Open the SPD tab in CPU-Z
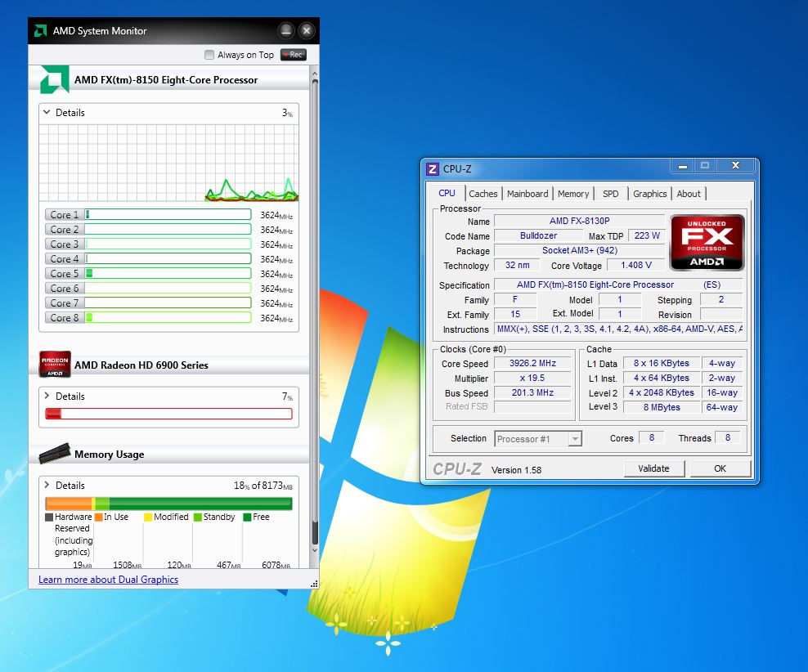 [x=611, y=194]
